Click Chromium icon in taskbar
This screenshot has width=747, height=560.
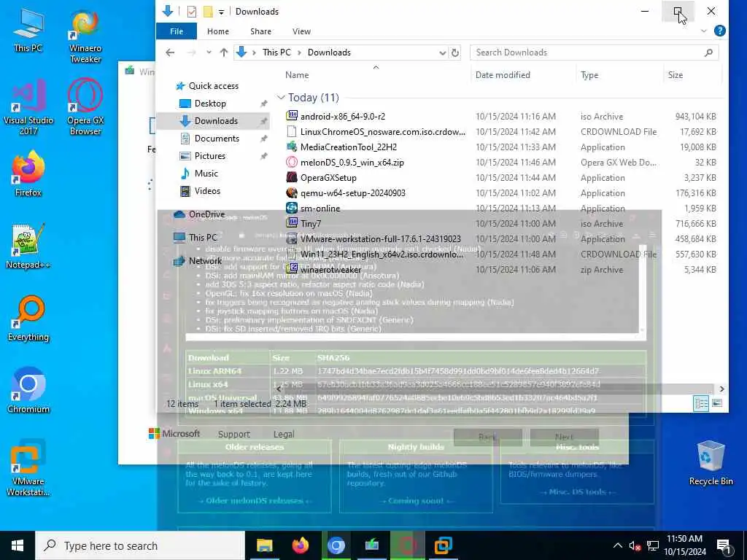[x=336, y=545]
